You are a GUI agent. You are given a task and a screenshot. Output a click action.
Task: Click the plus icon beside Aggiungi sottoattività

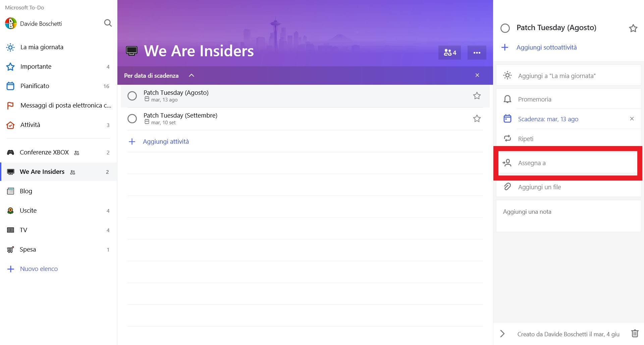[505, 47]
